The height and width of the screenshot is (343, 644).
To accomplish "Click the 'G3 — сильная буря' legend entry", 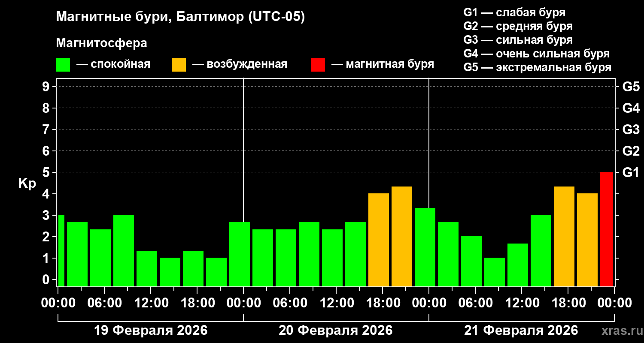I will pos(518,40).
